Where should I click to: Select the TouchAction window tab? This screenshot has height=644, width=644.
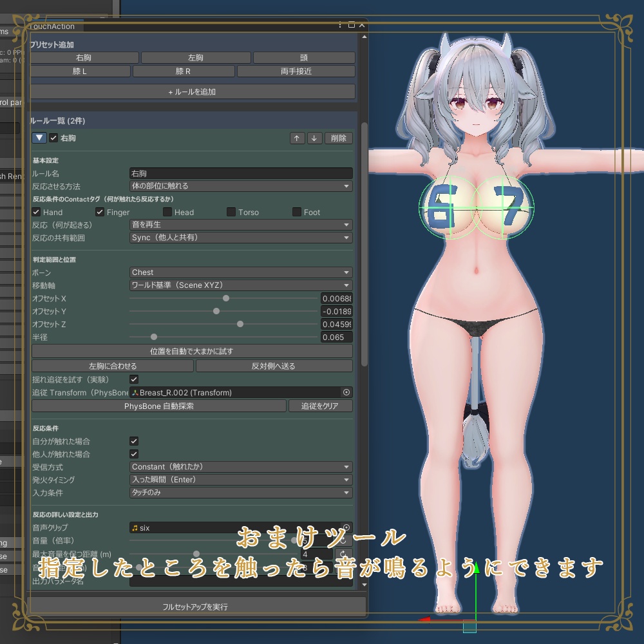[53, 26]
